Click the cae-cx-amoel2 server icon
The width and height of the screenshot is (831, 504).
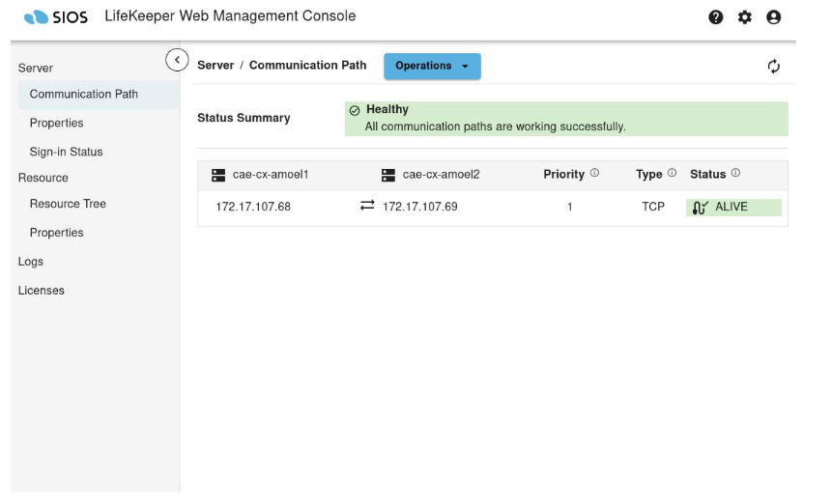tap(388, 175)
